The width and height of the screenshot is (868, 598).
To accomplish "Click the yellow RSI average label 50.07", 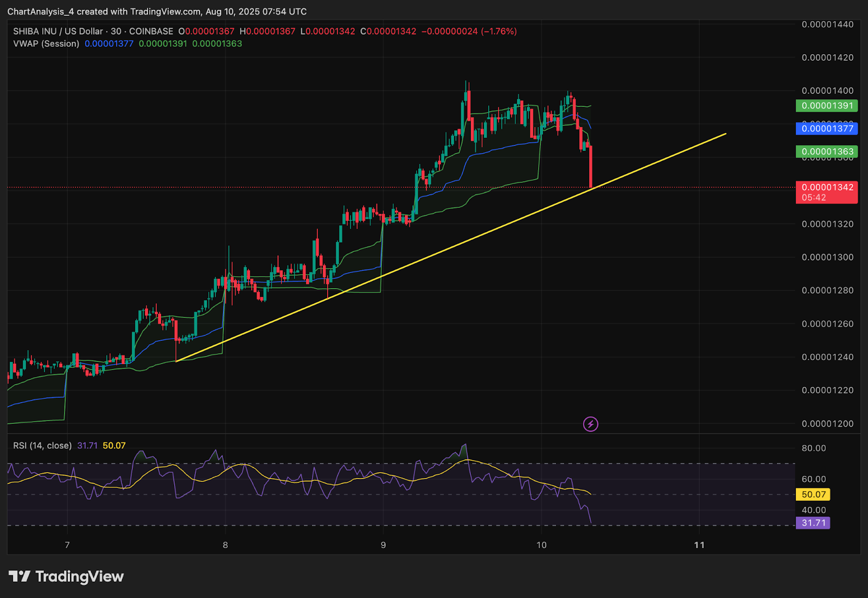I will point(813,494).
